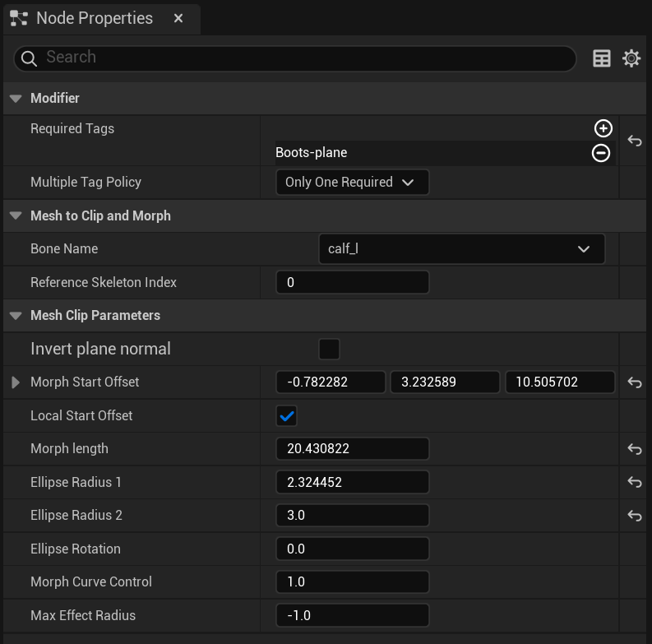Open the Bone Name calf_l dropdown
The image size is (652, 644).
click(461, 248)
